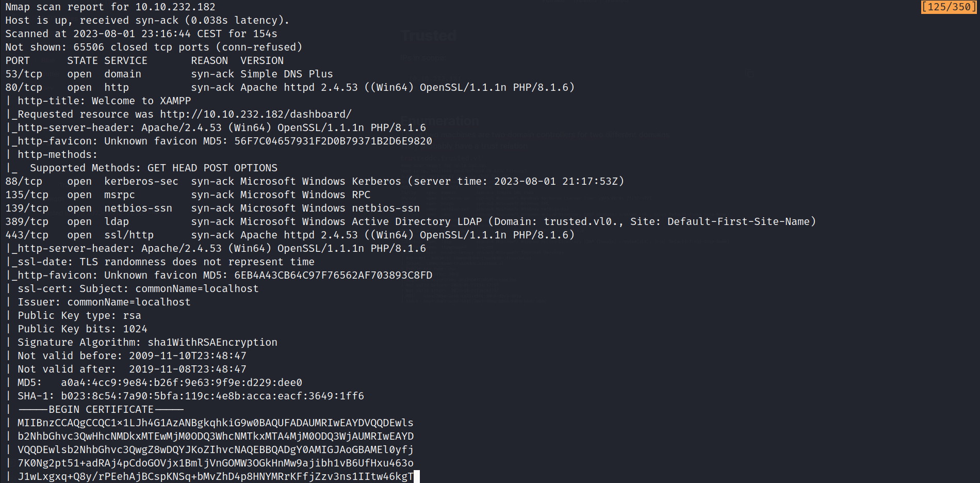Image resolution: width=980 pixels, height=483 pixels.
Task: Click the SHA-1 fingerprint value
Action: pos(213,396)
